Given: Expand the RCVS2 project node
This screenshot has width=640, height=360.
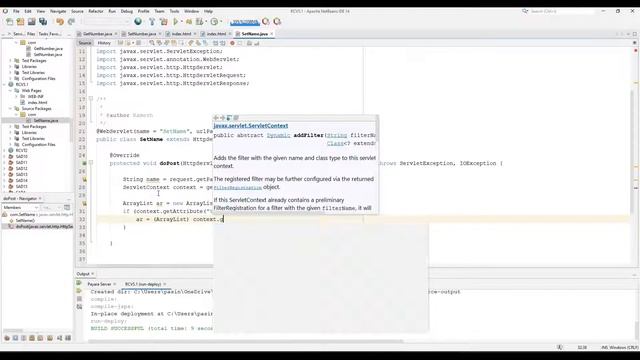Looking at the screenshot, I should (x=4, y=151).
